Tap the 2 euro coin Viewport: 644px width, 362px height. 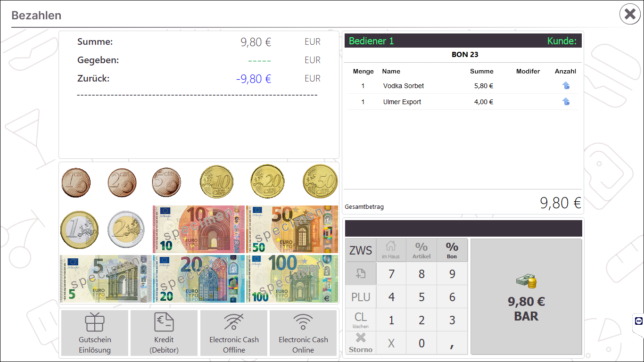click(x=126, y=230)
